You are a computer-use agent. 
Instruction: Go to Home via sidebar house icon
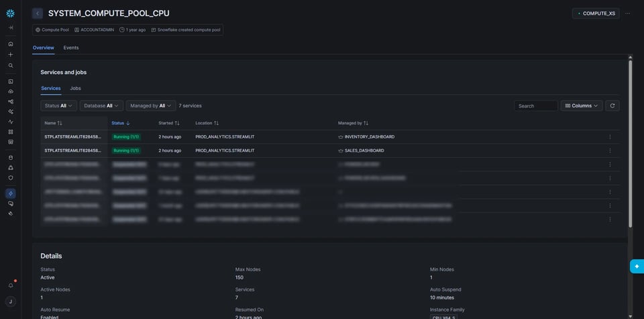click(11, 44)
